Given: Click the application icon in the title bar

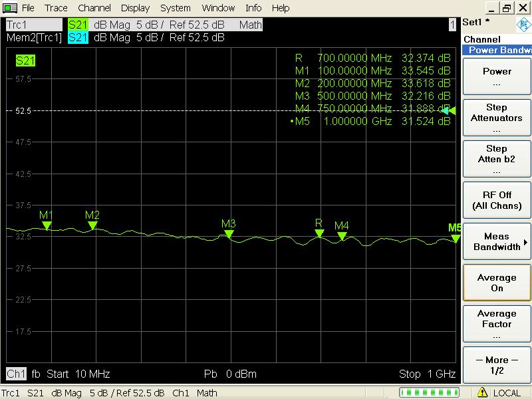Looking at the screenshot, I should tap(10, 8).
